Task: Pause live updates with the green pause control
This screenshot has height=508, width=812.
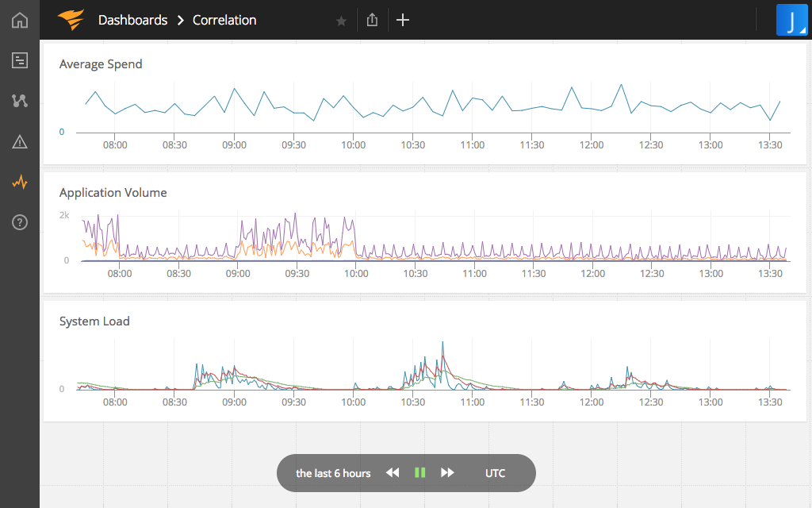Action: (x=419, y=472)
